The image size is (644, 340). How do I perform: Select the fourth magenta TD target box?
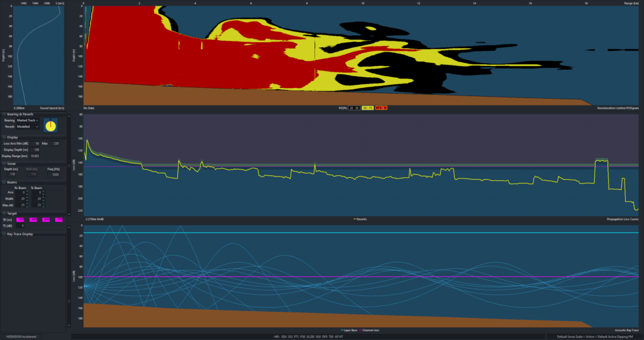(x=58, y=220)
